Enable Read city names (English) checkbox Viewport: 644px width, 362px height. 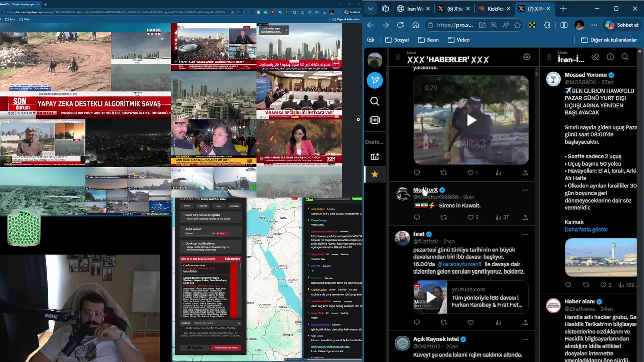point(183,215)
